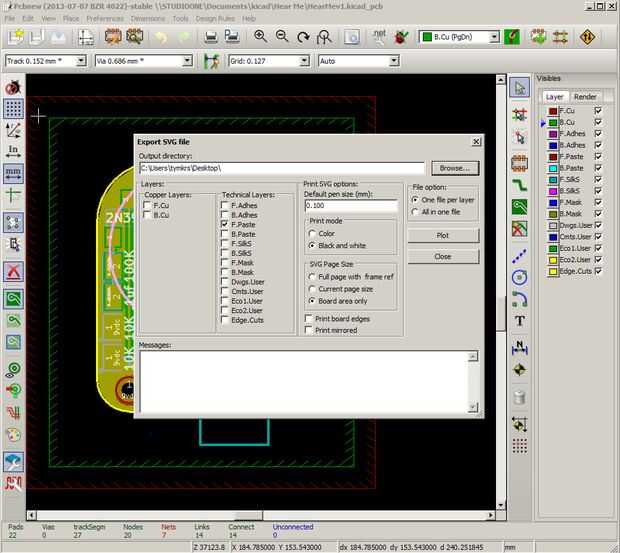
Task: Click the zoom in magnifier icon
Action: click(260, 37)
